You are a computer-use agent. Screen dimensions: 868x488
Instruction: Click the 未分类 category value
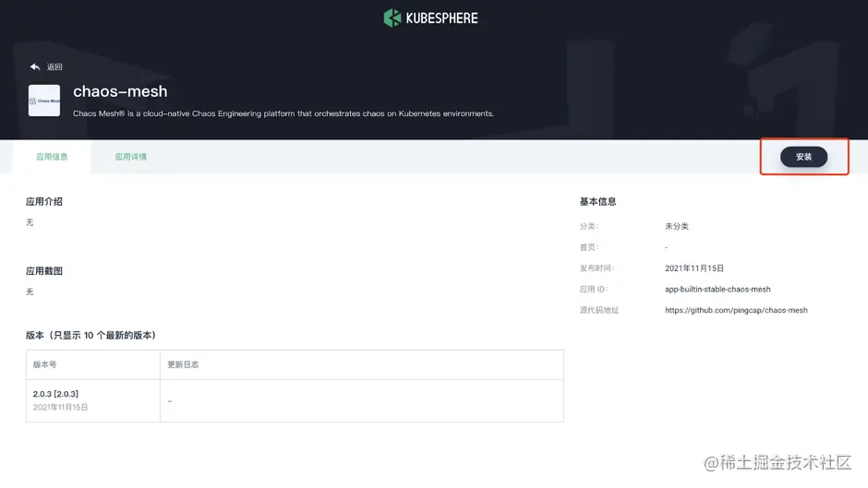pyautogui.click(x=677, y=226)
